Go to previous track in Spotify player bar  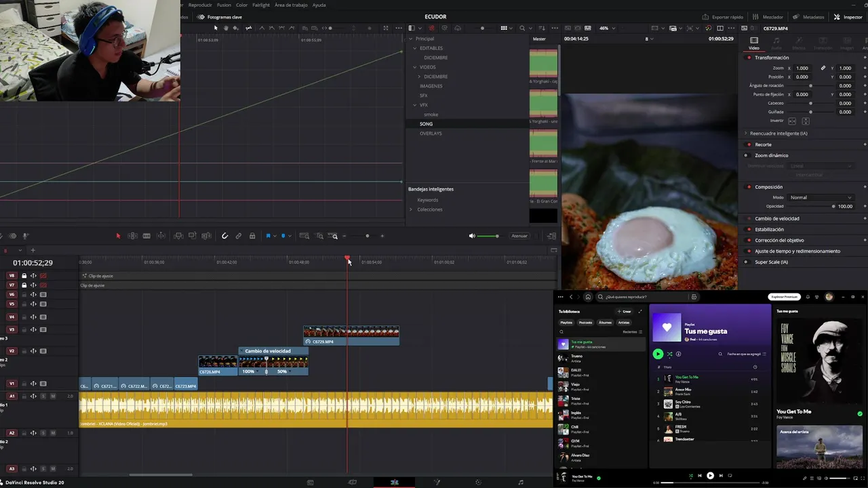click(700, 476)
